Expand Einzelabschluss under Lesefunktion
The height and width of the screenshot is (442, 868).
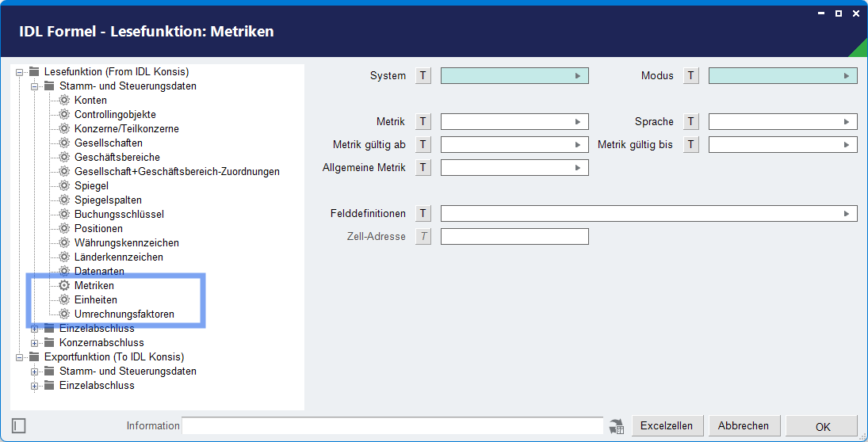[34, 329]
